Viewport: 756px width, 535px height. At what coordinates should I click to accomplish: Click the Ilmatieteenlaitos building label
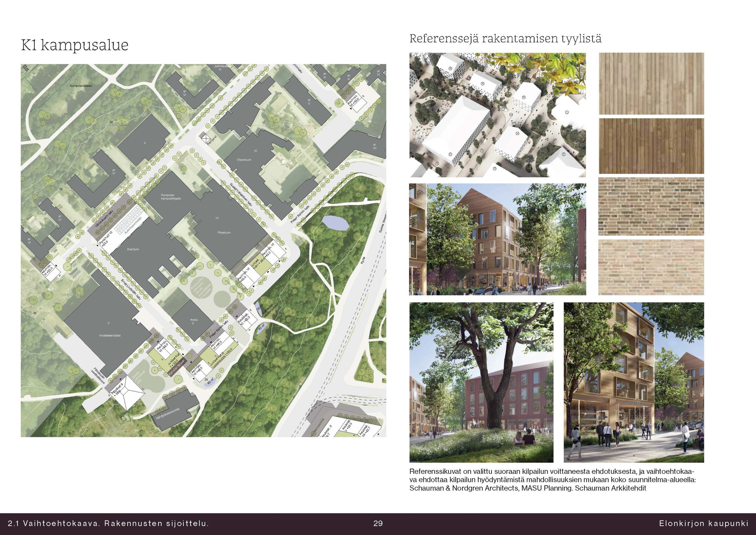tap(110, 335)
